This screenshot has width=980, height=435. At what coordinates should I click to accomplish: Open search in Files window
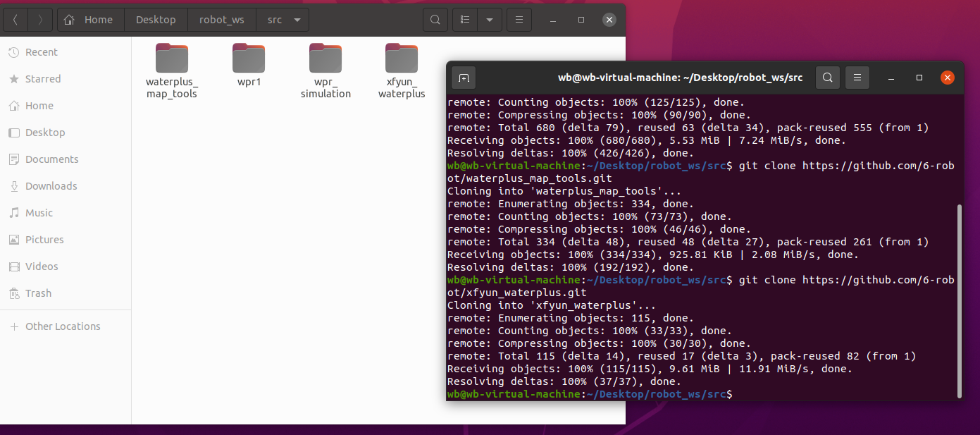435,20
